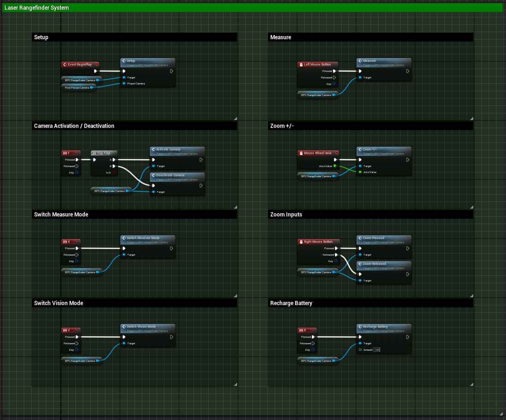Click the Pressed pin on the F key node
506x420 pixels.
pos(77,160)
